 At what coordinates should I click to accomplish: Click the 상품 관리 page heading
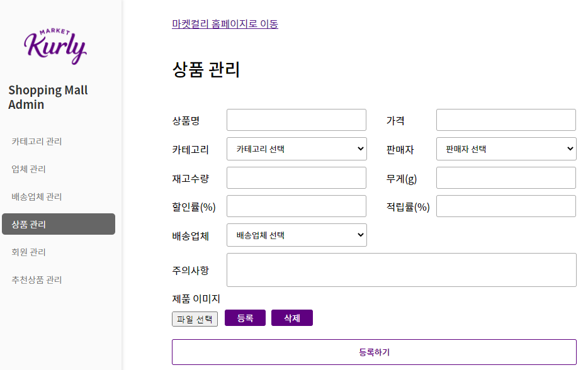206,69
